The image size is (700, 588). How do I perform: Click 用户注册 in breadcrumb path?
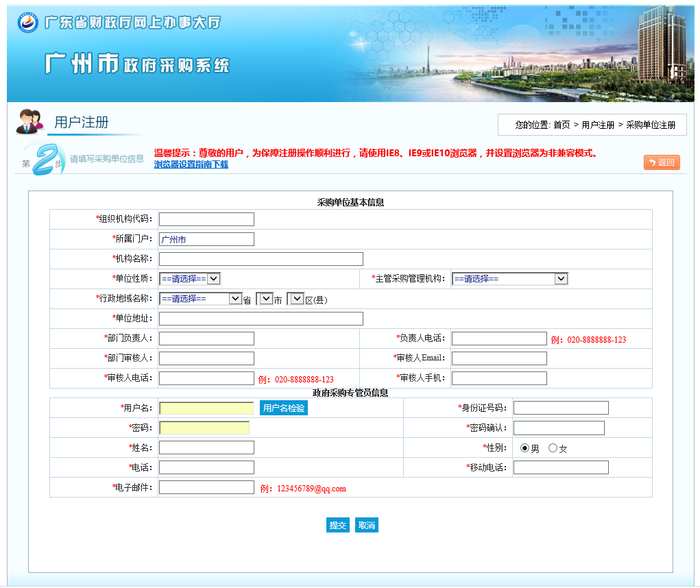coord(598,125)
